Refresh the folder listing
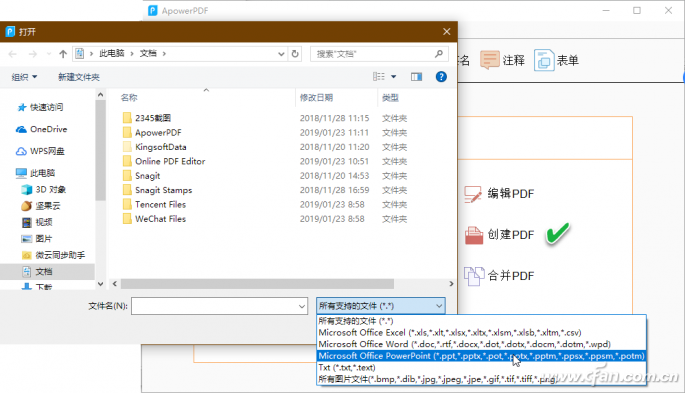685x393 pixels. click(295, 53)
